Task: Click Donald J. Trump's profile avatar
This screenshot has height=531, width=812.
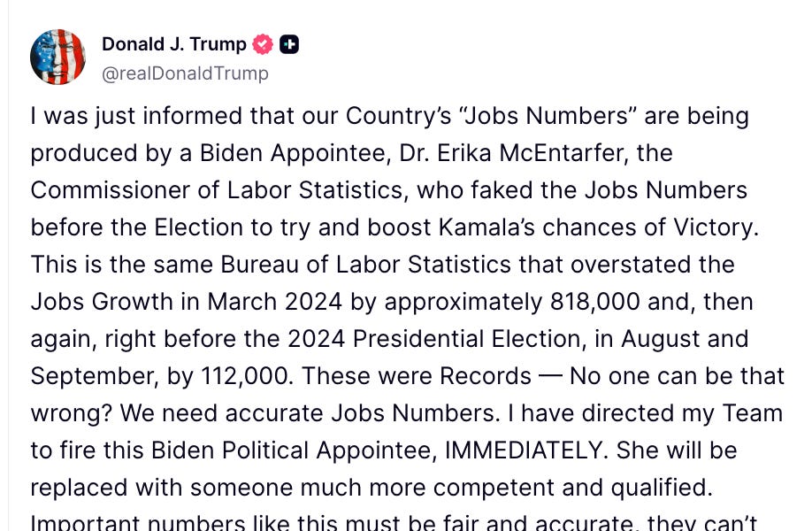Action: click(57, 57)
